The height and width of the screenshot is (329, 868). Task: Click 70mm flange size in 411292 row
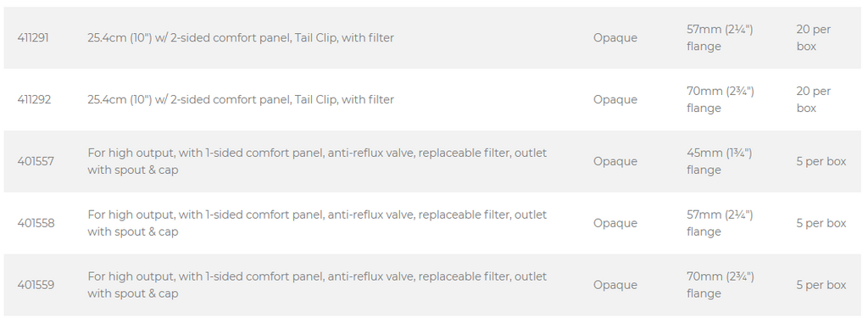[x=721, y=100]
